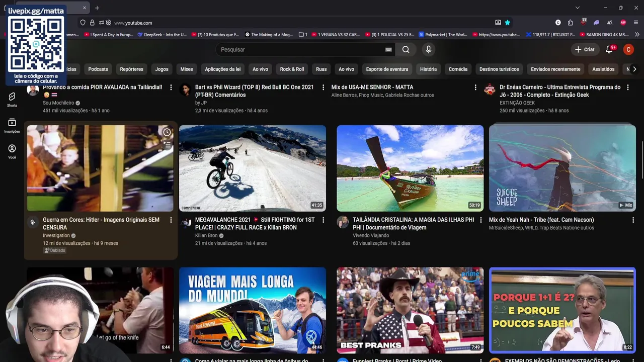Open Shorts in the sidebar

pyautogui.click(x=12, y=100)
